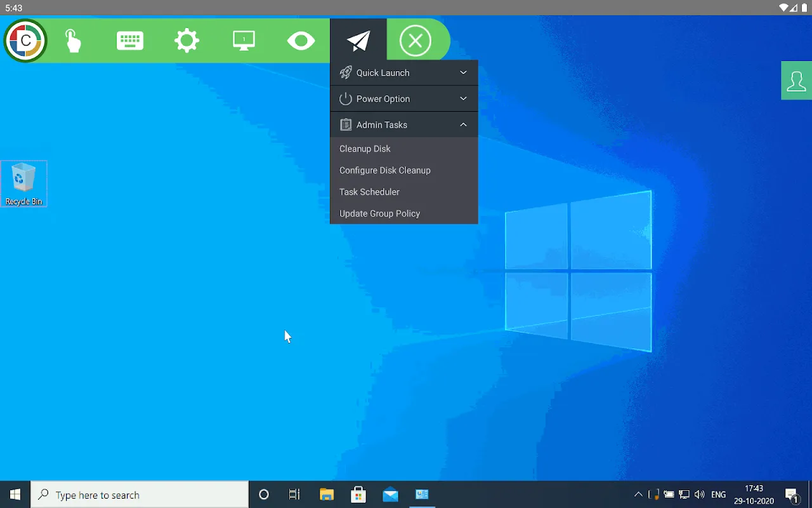The image size is (812, 508).
Task: Click the monitor display switch icon
Action: coord(244,41)
